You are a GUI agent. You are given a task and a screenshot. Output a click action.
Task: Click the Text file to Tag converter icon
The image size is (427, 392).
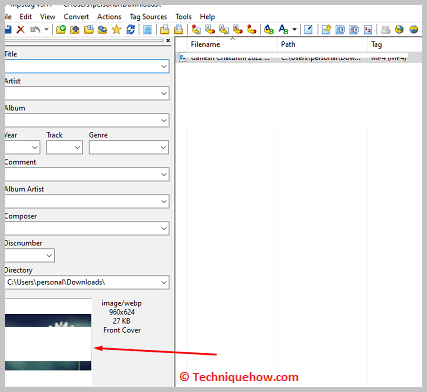pos(238,30)
